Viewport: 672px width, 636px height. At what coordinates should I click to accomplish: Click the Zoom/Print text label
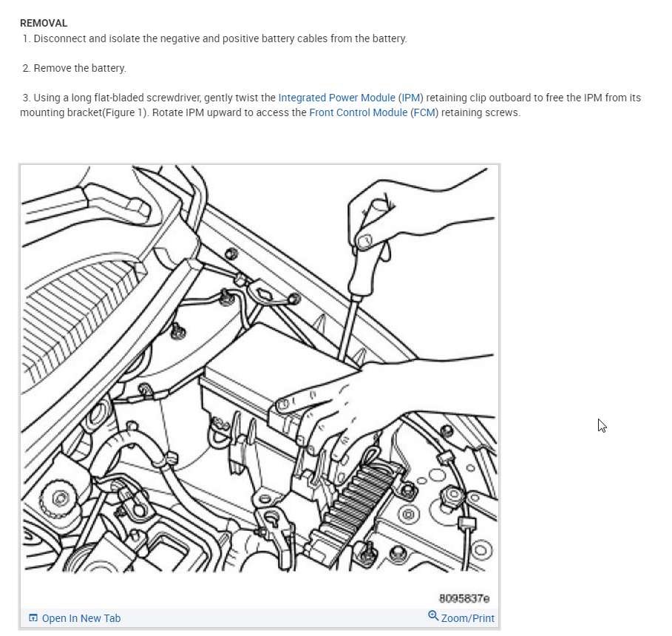pyautogui.click(x=467, y=618)
